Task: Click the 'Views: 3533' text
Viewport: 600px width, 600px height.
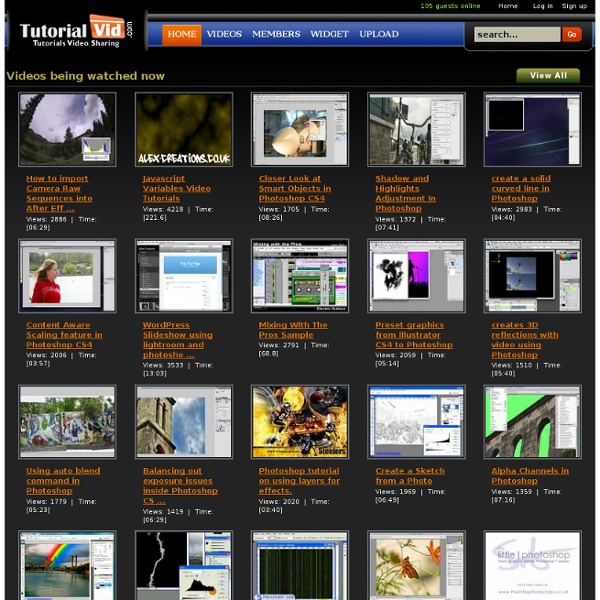Action: (163, 365)
